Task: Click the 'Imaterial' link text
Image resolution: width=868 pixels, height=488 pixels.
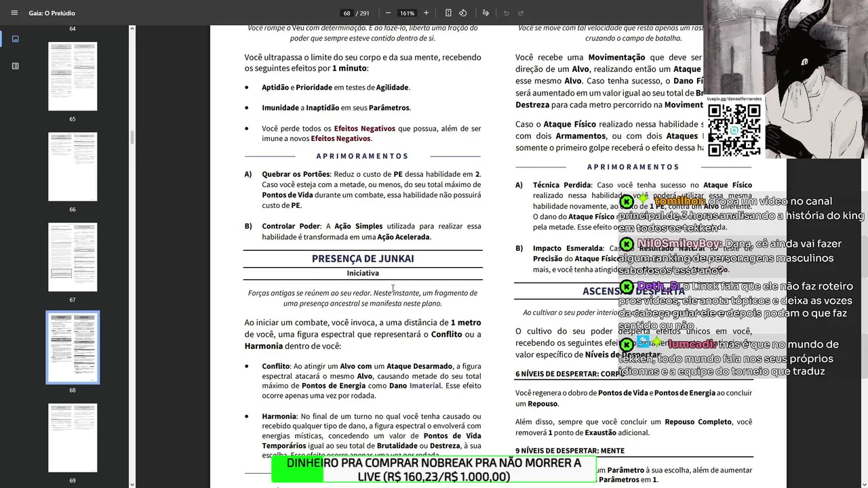Action: 425,386
